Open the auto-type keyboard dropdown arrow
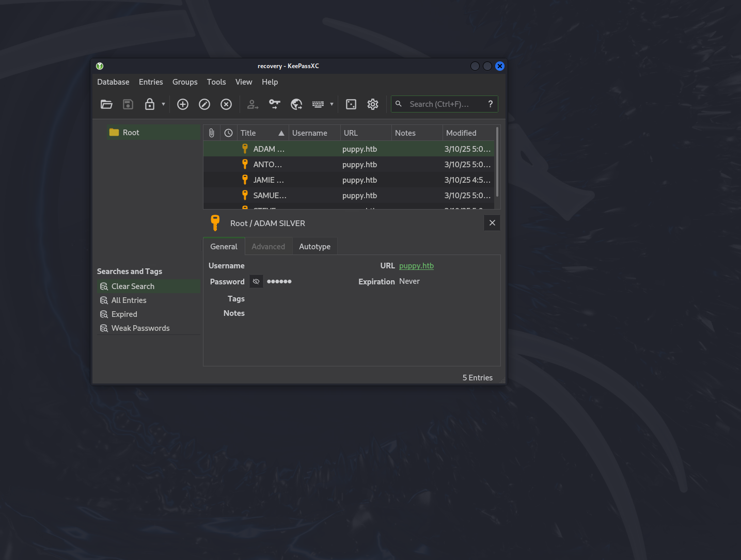Image resolution: width=741 pixels, height=560 pixels. coord(332,104)
